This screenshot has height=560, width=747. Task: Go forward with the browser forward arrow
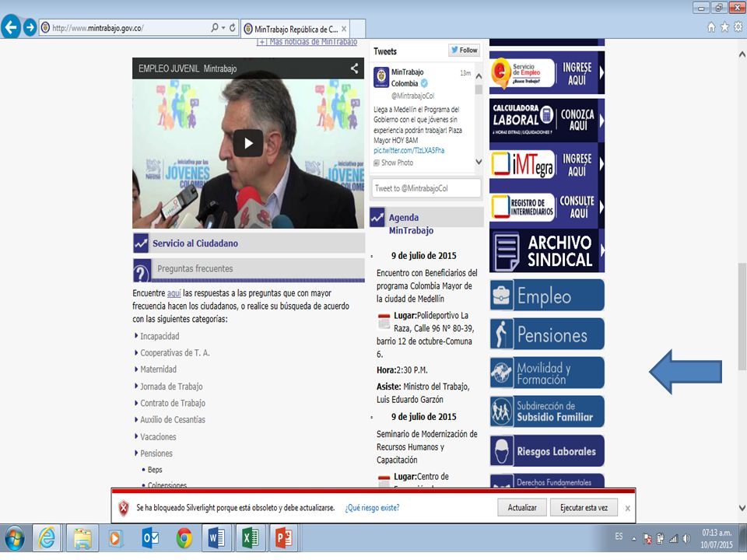click(x=30, y=27)
